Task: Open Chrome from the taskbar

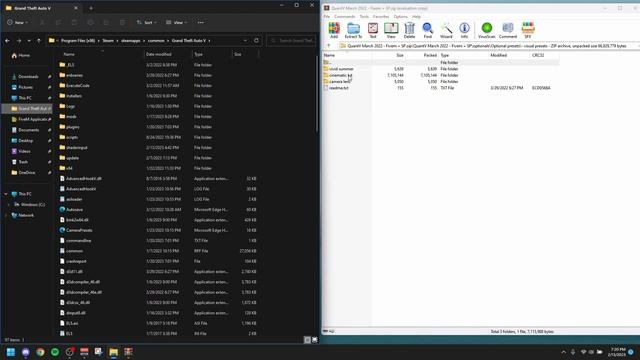Action: (x=40, y=352)
